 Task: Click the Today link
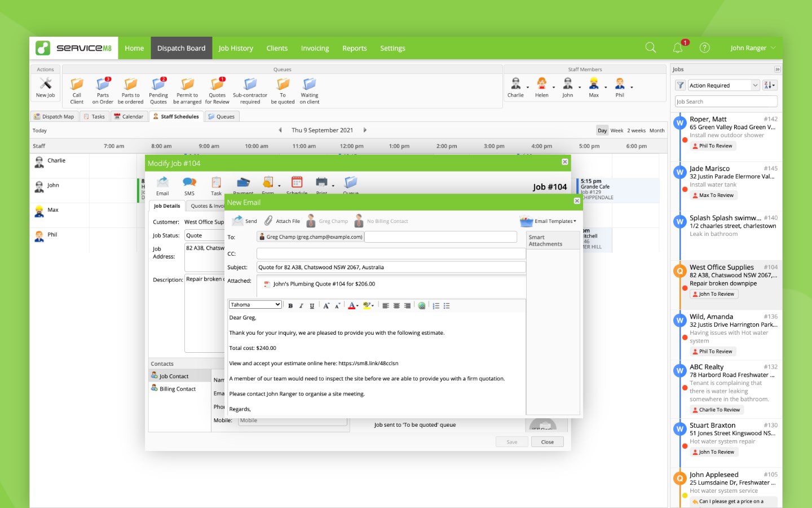(39, 130)
